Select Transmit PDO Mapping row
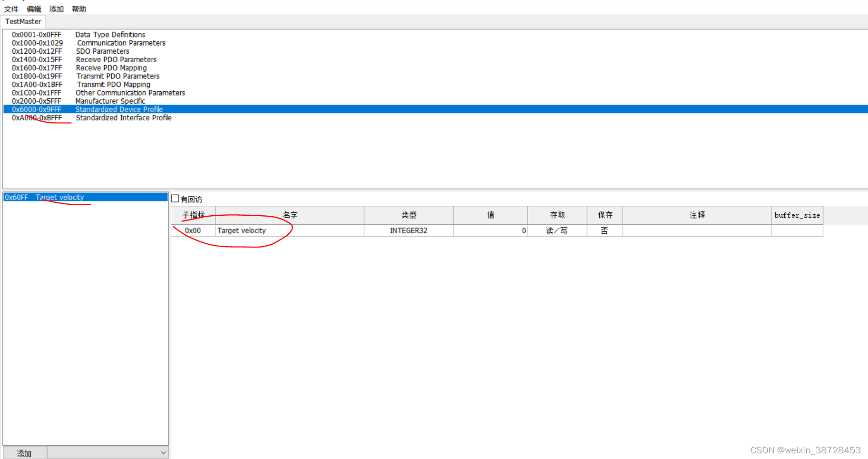Image resolution: width=868 pixels, height=459 pixels. (436, 85)
